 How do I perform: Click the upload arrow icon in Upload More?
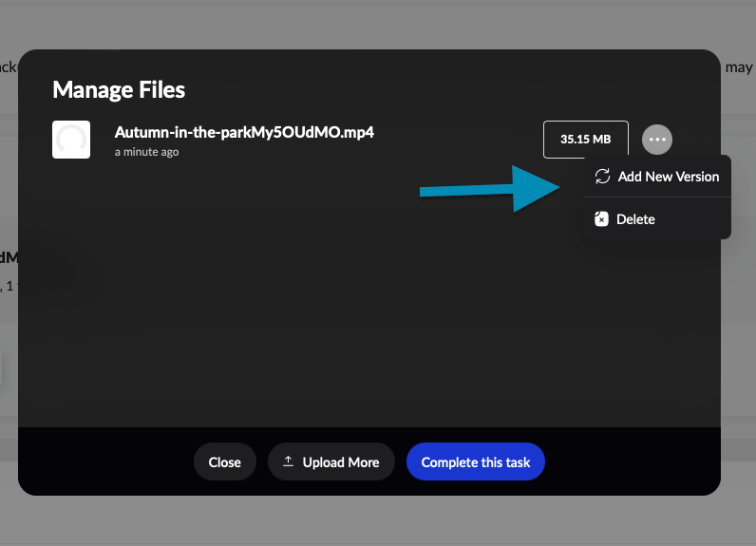[289, 461]
